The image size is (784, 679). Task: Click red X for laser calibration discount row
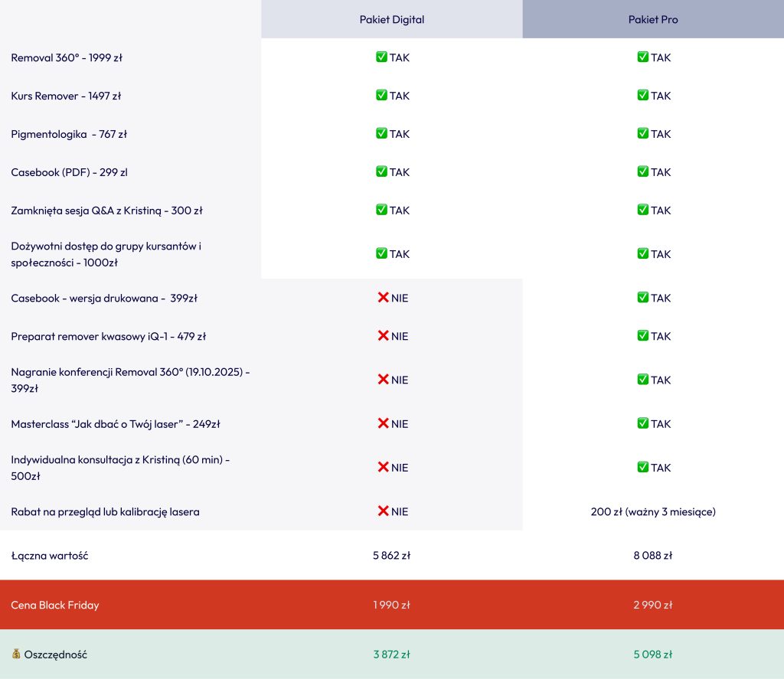(x=383, y=511)
